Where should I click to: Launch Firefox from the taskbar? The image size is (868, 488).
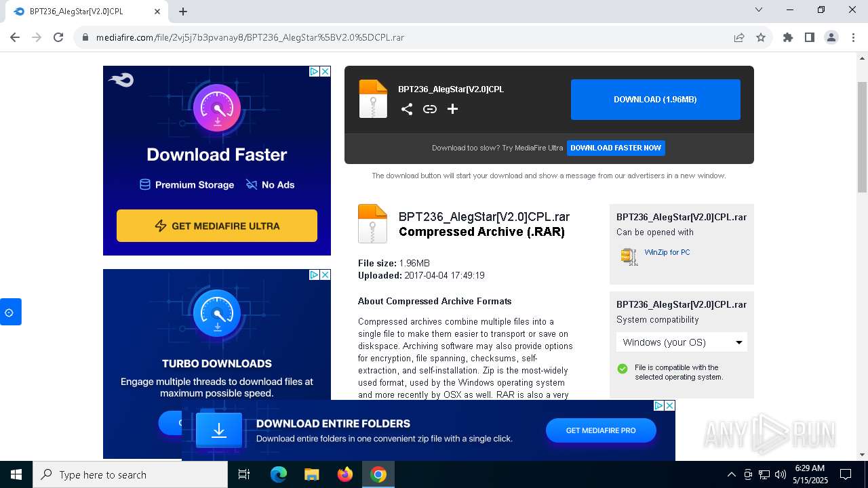(345, 474)
